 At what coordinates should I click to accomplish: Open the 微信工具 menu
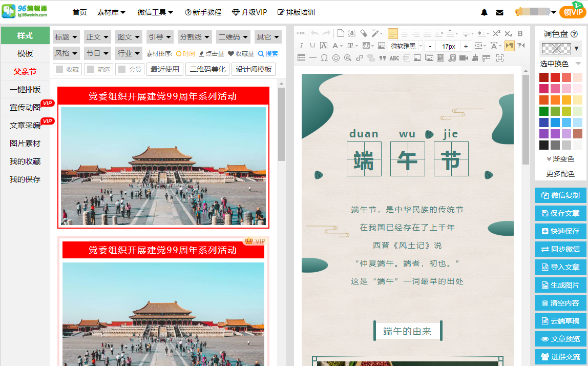click(x=155, y=12)
